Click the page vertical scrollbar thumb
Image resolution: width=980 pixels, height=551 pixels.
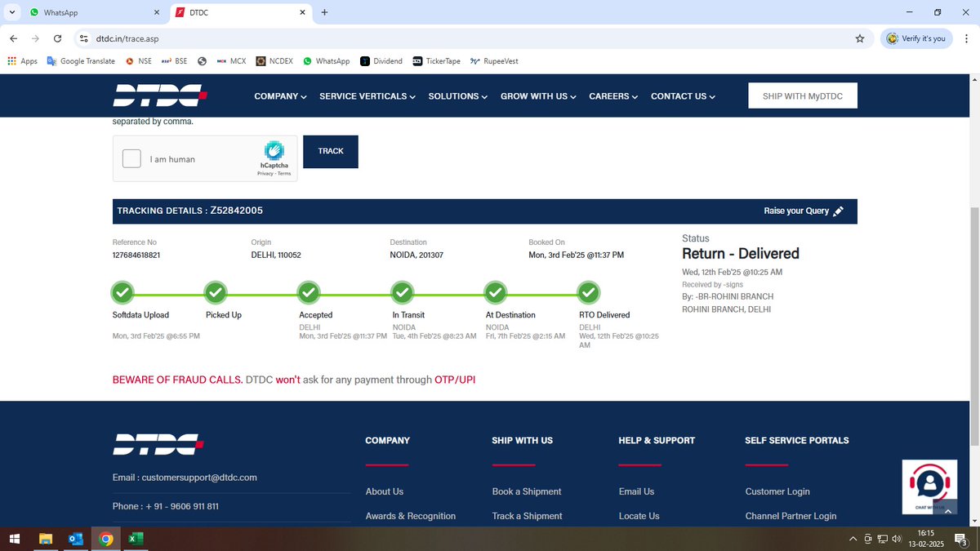pyautogui.click(x=973, y=327)
